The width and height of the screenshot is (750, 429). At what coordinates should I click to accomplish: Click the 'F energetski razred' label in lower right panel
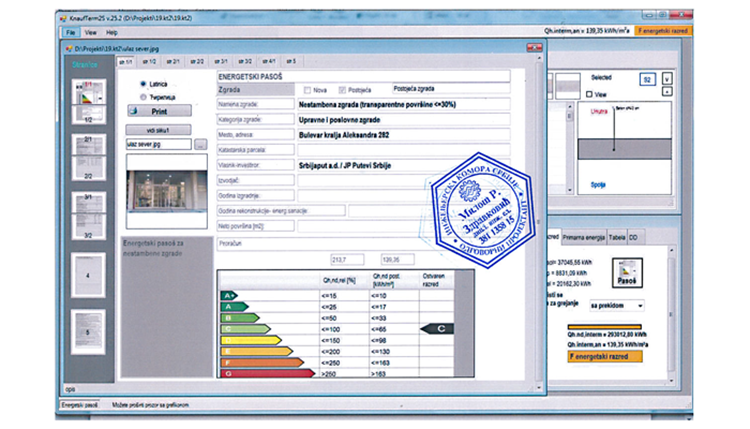605,356
